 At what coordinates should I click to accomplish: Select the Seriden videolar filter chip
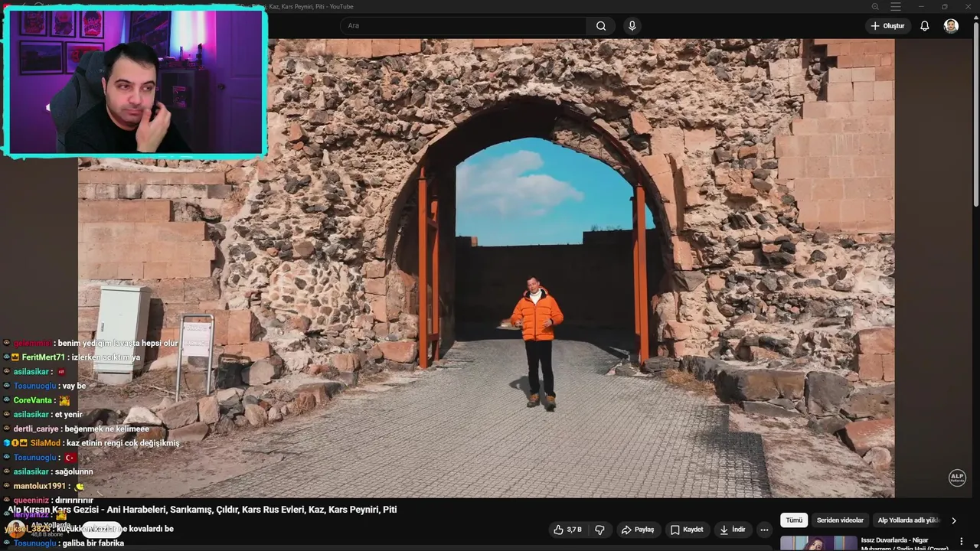pos(840,520)
